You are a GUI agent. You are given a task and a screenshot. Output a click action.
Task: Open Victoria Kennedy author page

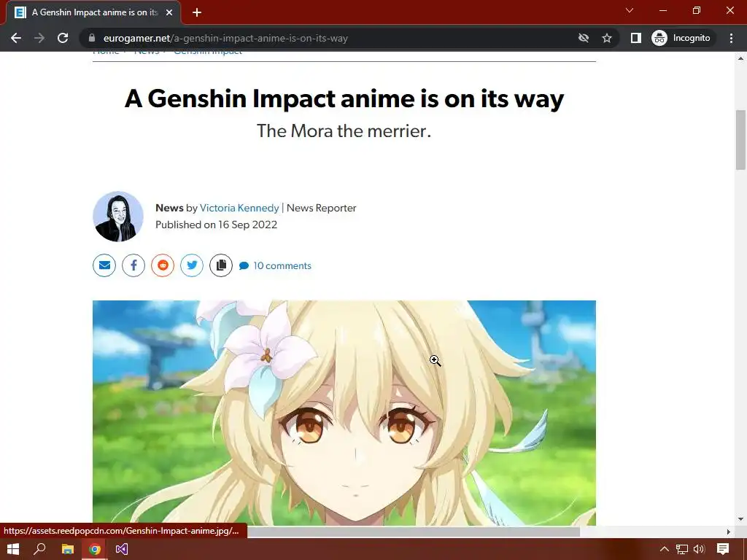[239, 208]
